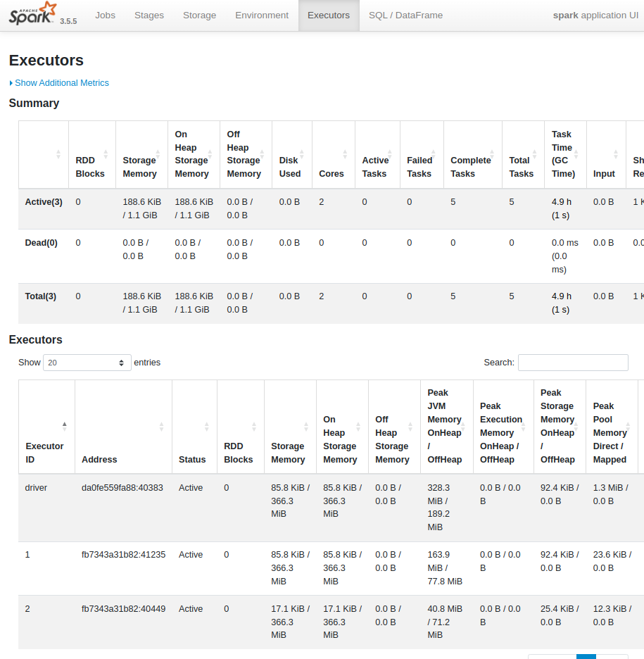Select the Executors tab

(329, 15)
